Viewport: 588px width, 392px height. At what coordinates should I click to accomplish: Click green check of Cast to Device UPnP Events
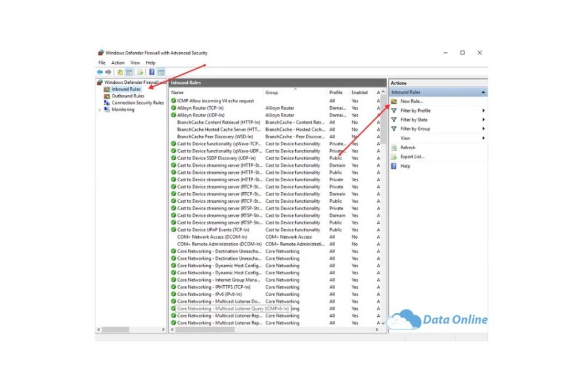pos(173,230)
